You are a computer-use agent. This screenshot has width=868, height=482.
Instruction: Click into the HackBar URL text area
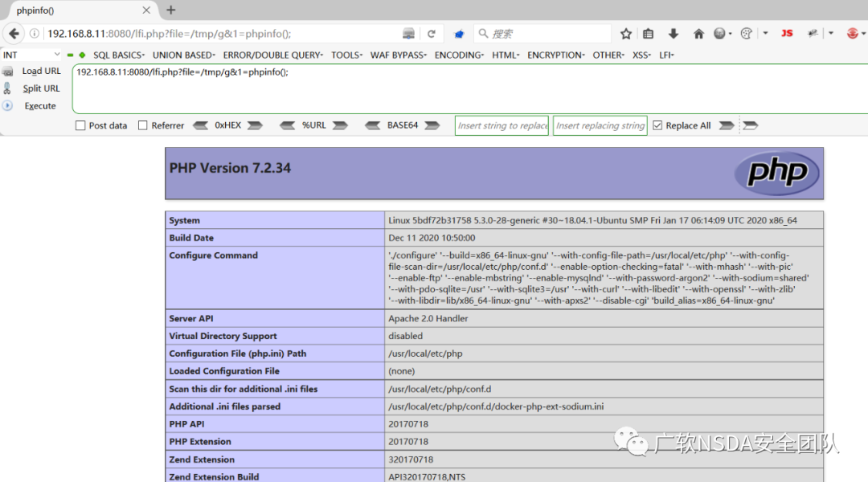[469, 89]
